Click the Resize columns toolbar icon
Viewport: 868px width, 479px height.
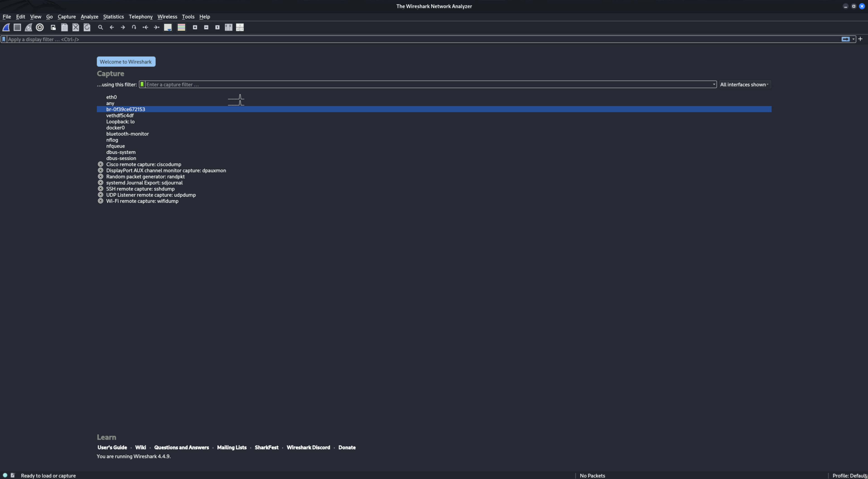(x=229, y=27)
